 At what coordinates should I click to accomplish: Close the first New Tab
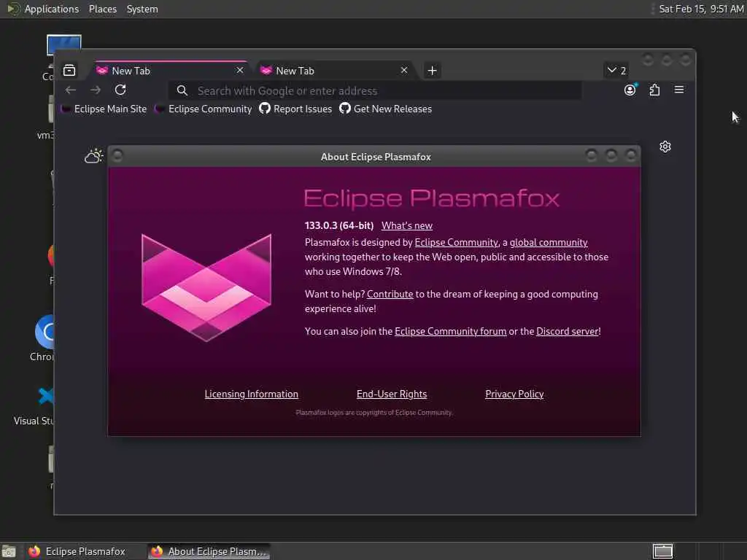point(239,70)
